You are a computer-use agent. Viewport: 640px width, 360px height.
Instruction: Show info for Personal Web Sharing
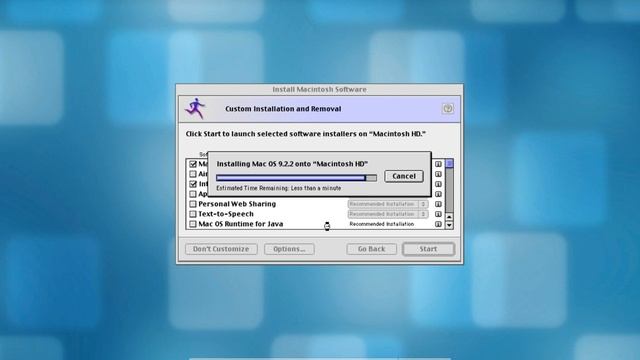coord(438,204)
